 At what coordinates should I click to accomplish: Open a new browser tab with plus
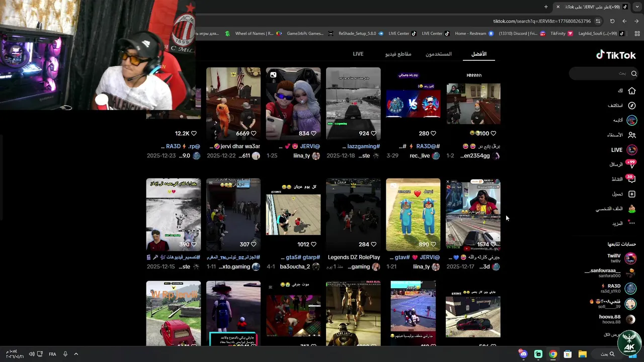tap(546, 7)
